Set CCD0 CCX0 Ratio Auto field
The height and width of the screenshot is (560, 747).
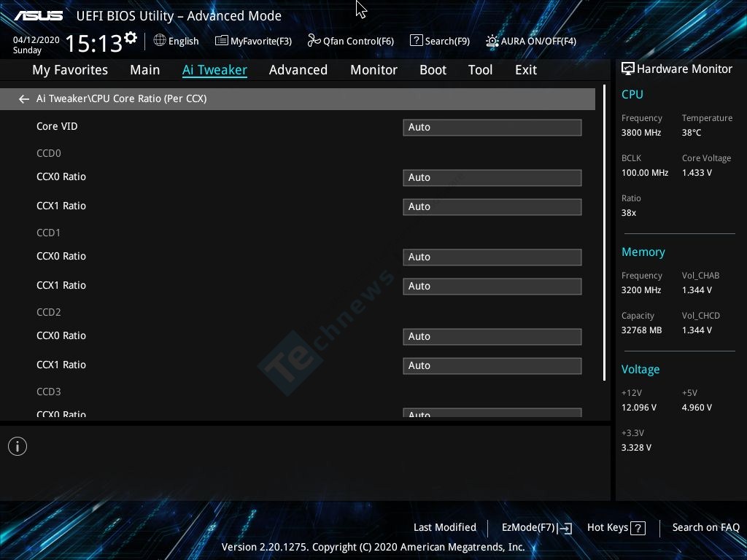[492, 178]
